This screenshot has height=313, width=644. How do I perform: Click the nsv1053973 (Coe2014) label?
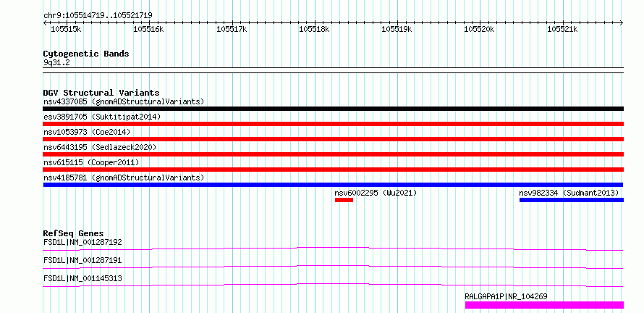point(87,132)
